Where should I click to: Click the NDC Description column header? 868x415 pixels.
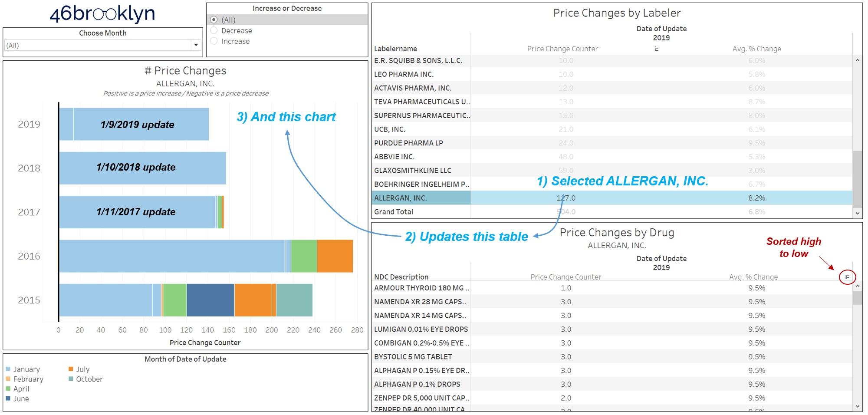(401, 277)
